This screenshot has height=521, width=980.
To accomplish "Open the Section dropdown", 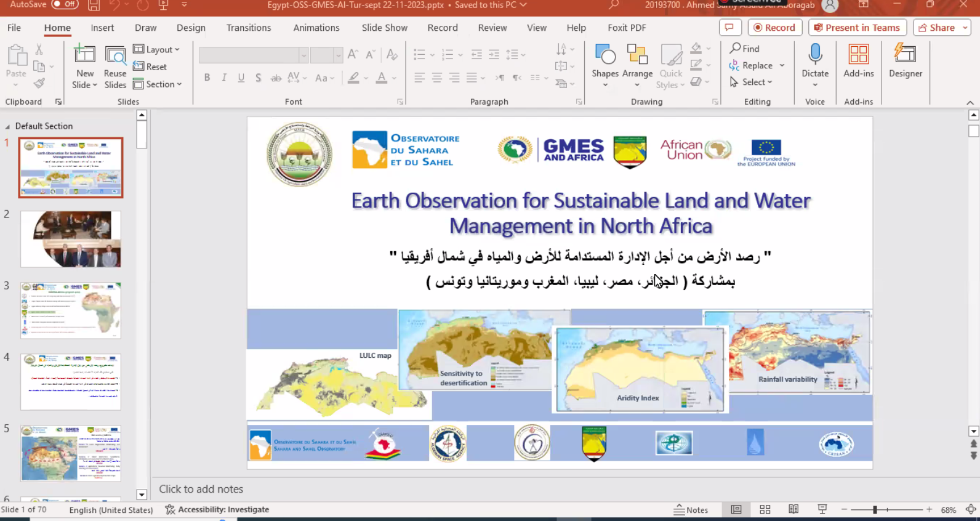I will (158, 84).
